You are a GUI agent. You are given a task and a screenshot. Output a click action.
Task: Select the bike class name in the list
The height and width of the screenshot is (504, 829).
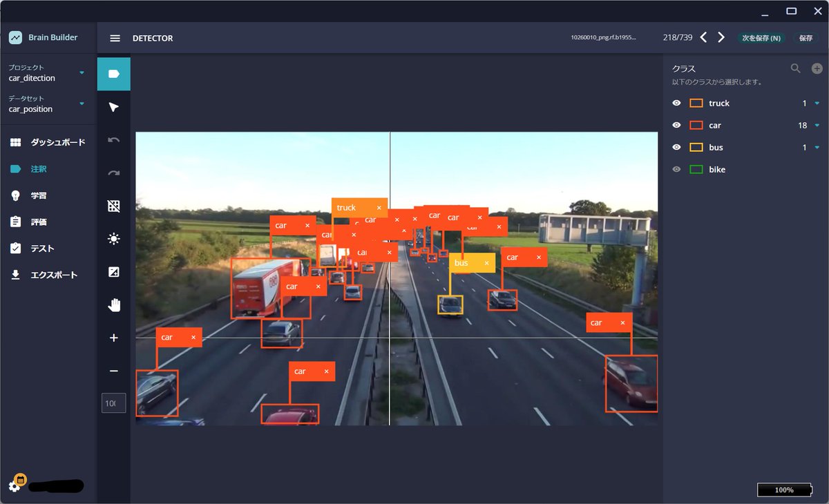tap(717, 169)
